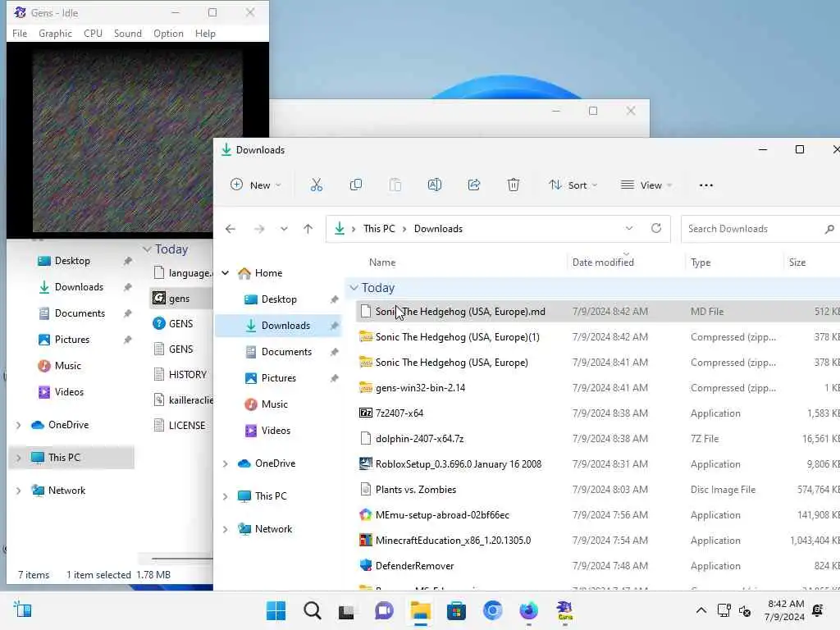
Task: Click the Delete trash icon in Downloads toolbar
Action: [x=514, y=185]
